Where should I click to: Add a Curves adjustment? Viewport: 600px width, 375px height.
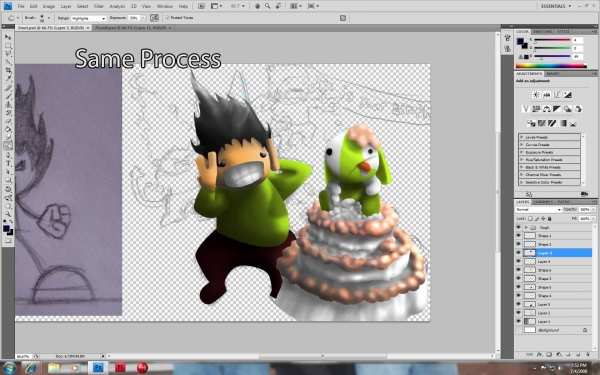[x=557, y=95]
